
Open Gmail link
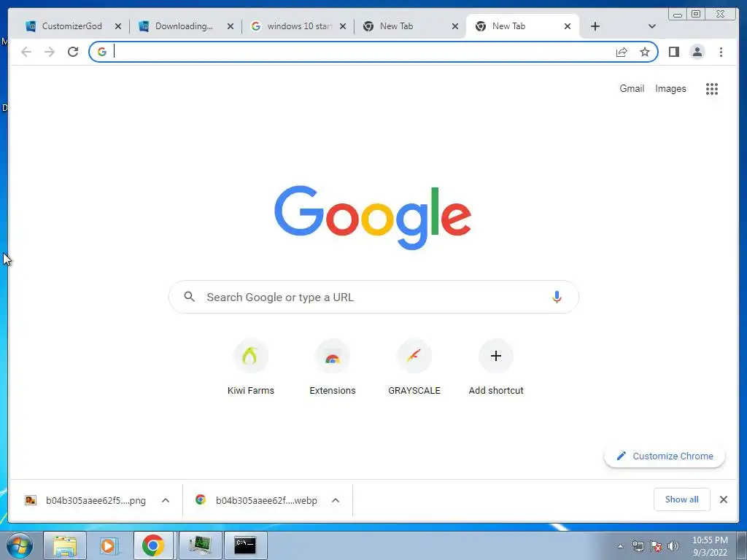(632, 88)
